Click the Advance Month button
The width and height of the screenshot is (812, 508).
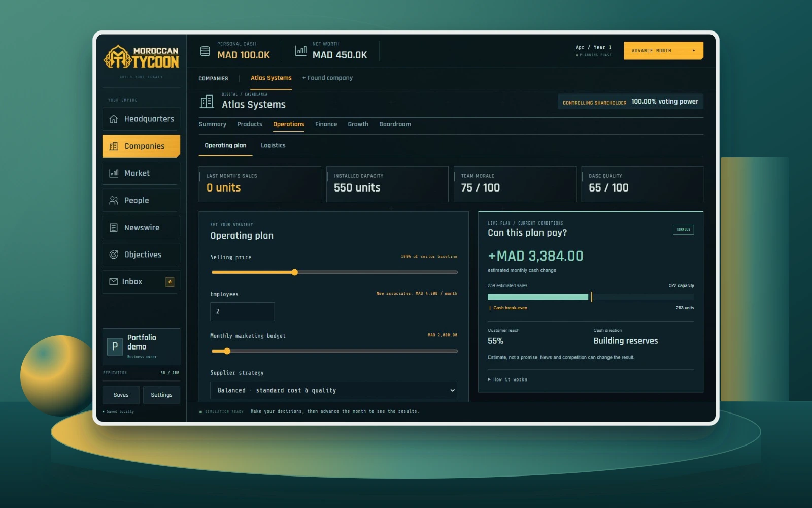pos(663,51)
